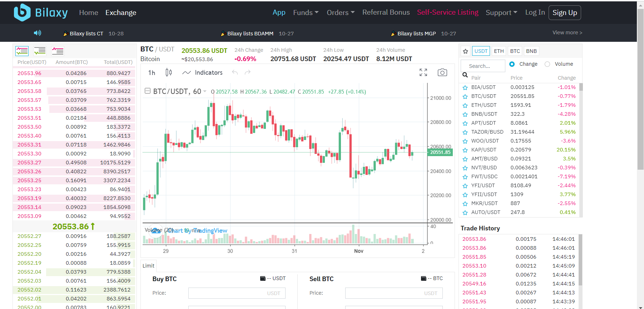The height and width of the screenshot is (309, 644).
Task: Favorite the BNB/USDT pair
Action: point(465,114)
